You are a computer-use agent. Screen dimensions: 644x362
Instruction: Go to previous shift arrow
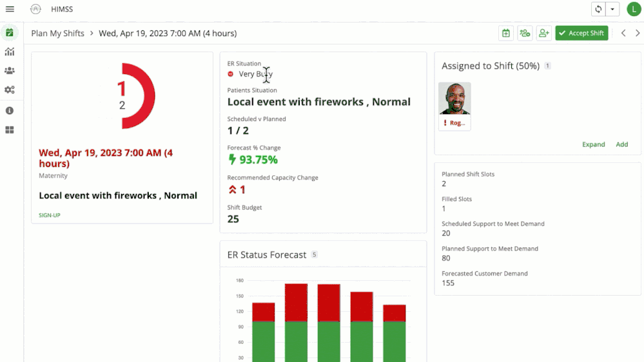(623, 33)
